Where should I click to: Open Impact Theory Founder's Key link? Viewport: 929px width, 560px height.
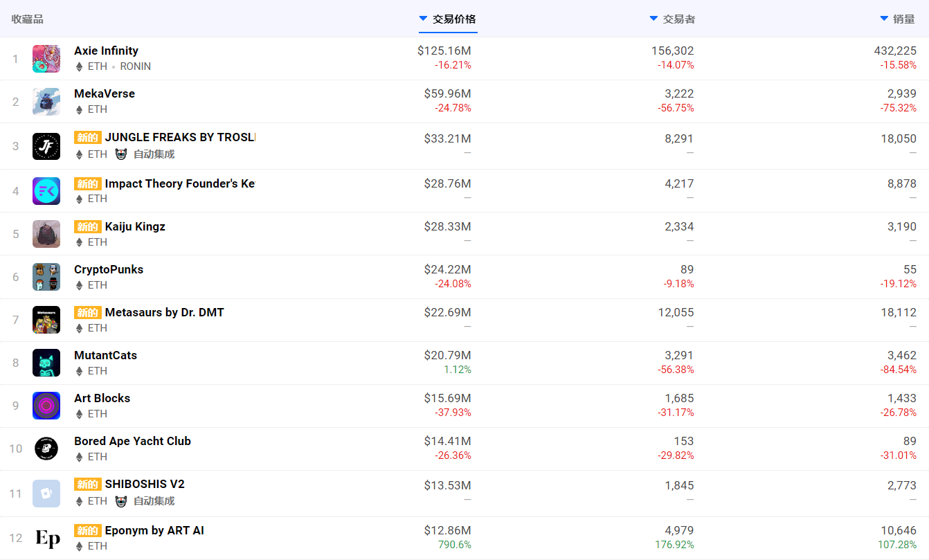coord(180,183)
